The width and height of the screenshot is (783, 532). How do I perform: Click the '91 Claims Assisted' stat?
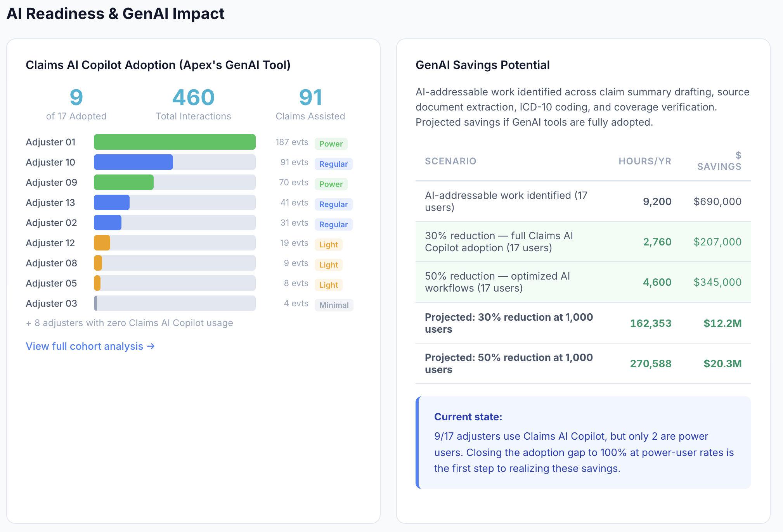(x=310, y=104)
